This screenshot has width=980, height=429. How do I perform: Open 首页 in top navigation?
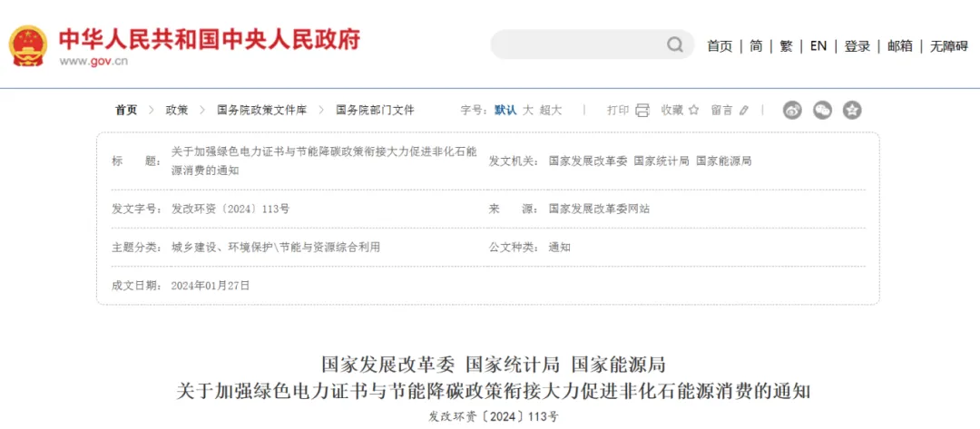[x=720, y=46]
